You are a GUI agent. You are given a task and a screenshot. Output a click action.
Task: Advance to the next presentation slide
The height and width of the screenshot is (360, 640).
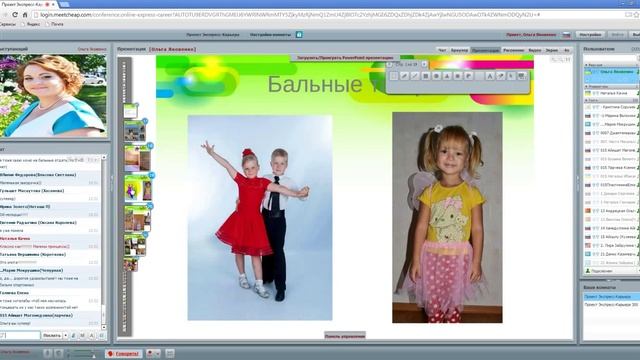[424, 64]
